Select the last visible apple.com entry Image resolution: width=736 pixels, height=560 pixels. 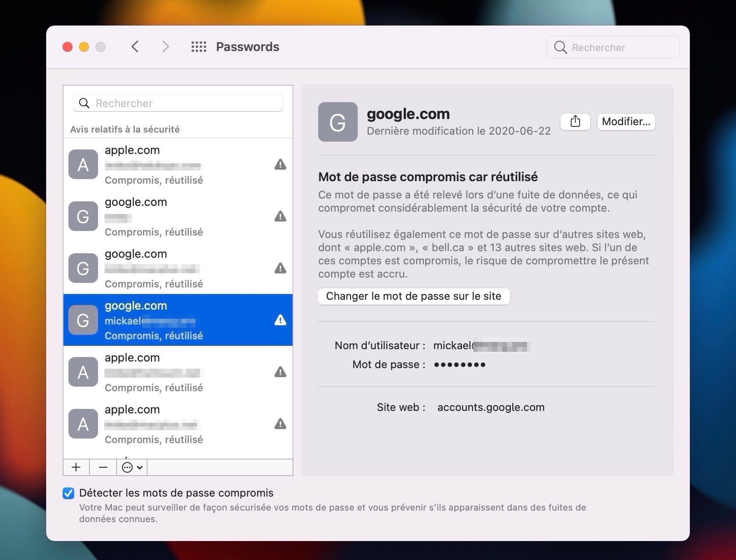coord(178,424)
